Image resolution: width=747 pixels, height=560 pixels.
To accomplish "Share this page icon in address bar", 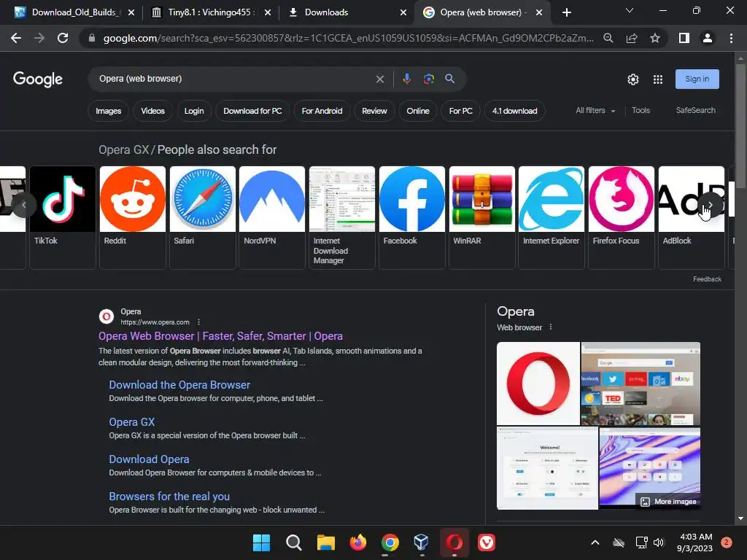I will pos(632,38).
